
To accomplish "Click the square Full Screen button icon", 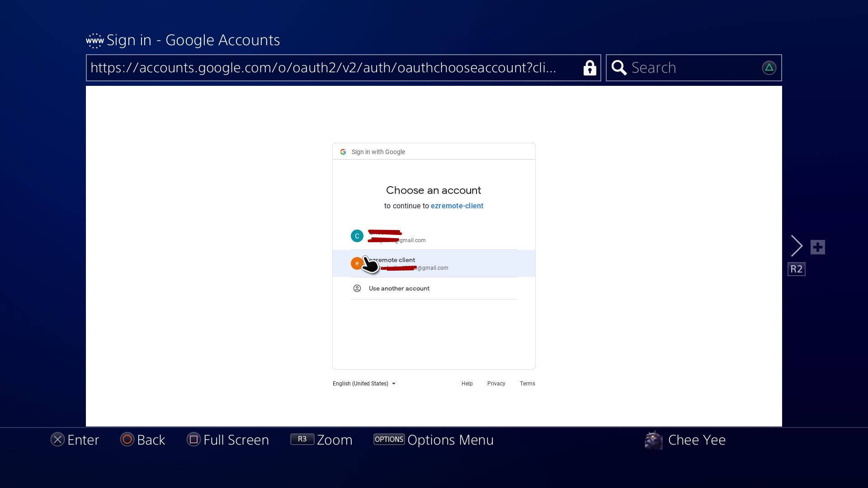I will tap(193, 440).
